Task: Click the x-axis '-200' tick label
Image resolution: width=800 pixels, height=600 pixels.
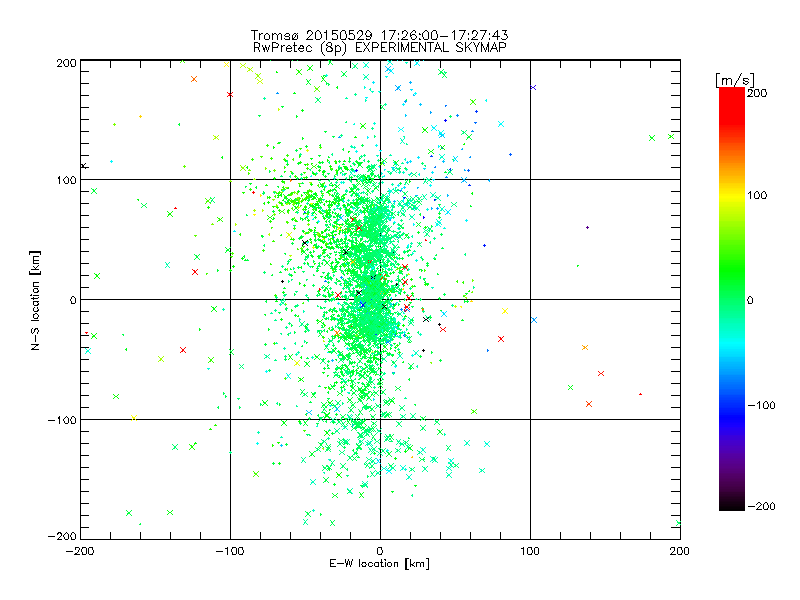Action: point(80,551)
